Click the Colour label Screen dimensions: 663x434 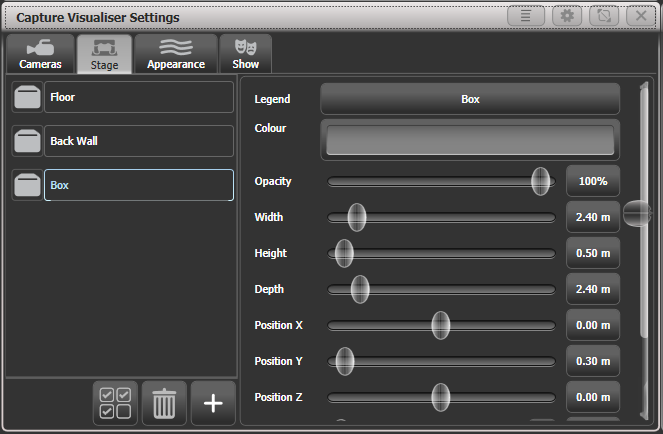(x=270, y=128)
